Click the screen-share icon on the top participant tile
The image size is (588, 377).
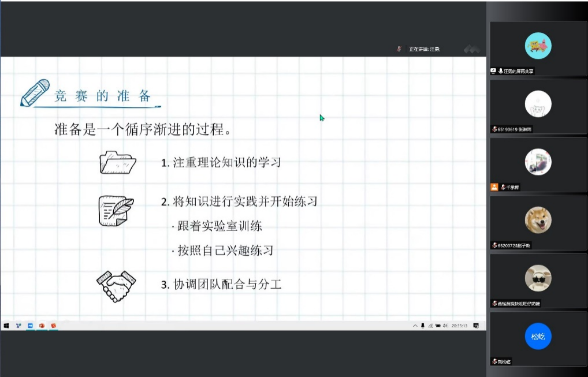pos(493,71)
